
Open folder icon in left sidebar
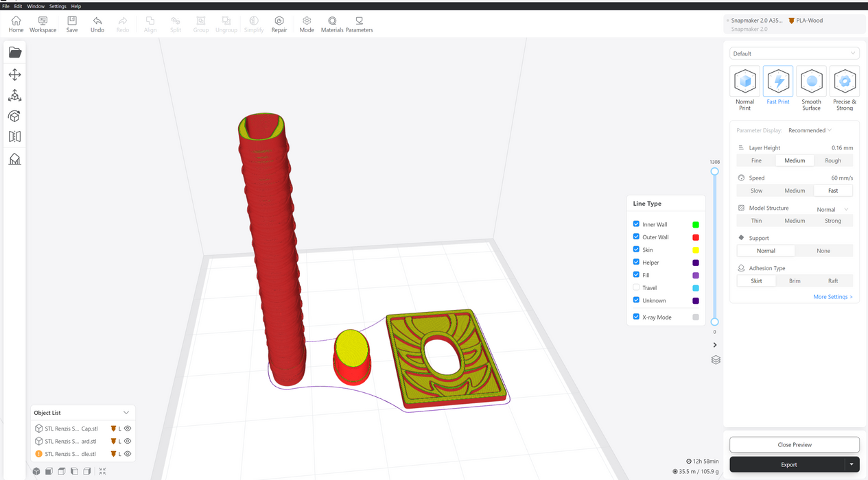[x=14, y=53]
